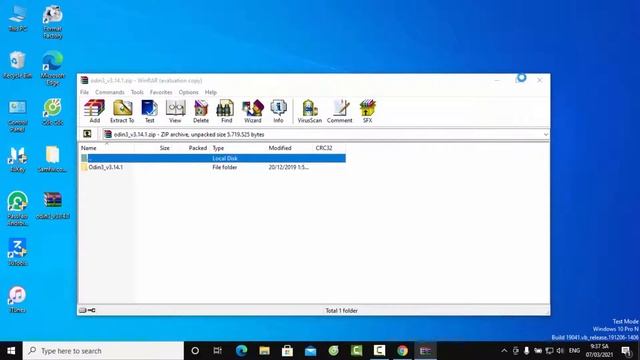The height and width of the screenshot is (360, 640).
Task: Sort by the Size column header
Action: (x=164, y=148)
